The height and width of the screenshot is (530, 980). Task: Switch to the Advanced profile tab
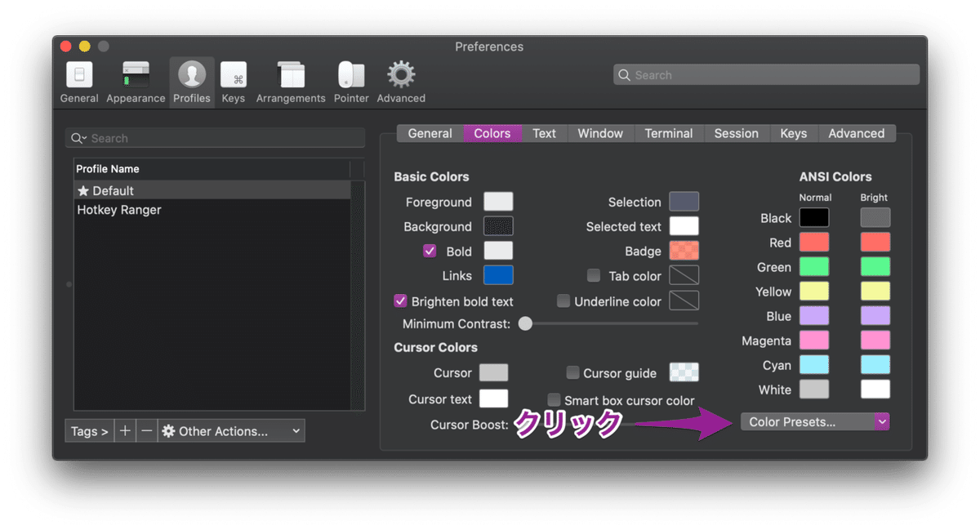(857, 133)
